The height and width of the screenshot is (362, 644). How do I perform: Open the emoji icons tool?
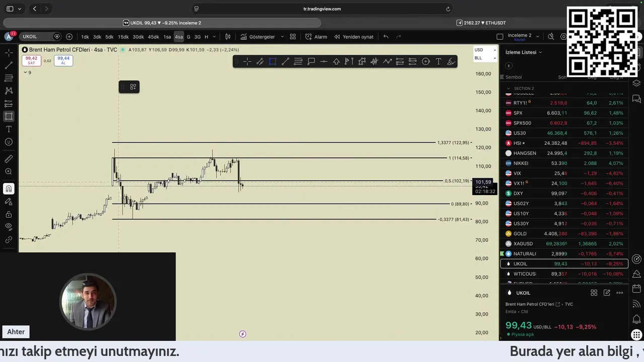(9, 142)
